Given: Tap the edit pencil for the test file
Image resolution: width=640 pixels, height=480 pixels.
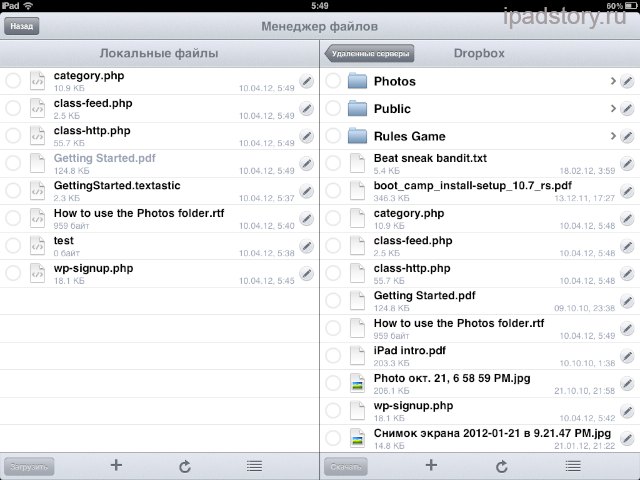Looking at the screenshot, I should pos(307,247).
